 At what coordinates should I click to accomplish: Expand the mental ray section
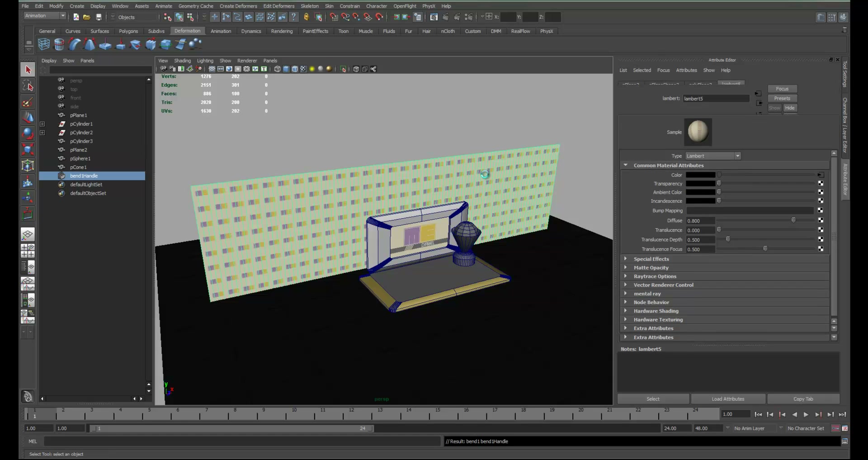[626, 294]
